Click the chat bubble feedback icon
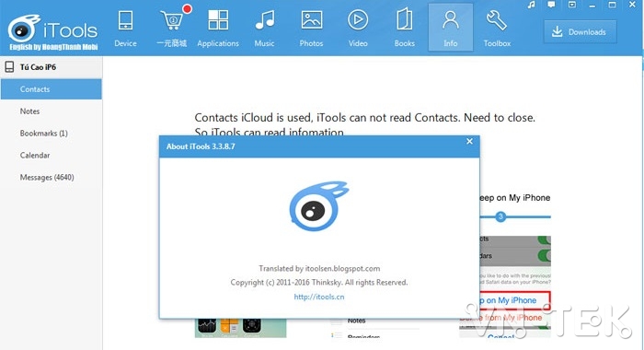The height and width of the screenshot is (350, 644). [x=552, y=5]
